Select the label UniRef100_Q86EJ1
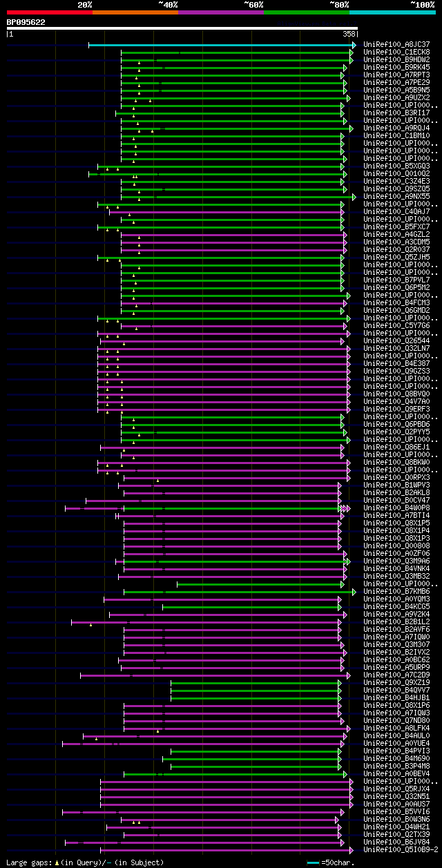This screenshot has height=868, width=442. pos(396,447)
